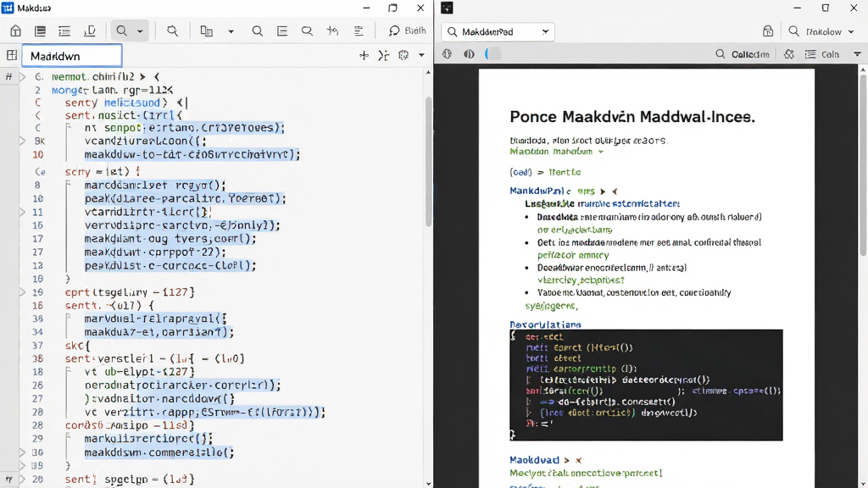Click the Calicdne search button
This screenshot has width=868, height=488.
743,54
